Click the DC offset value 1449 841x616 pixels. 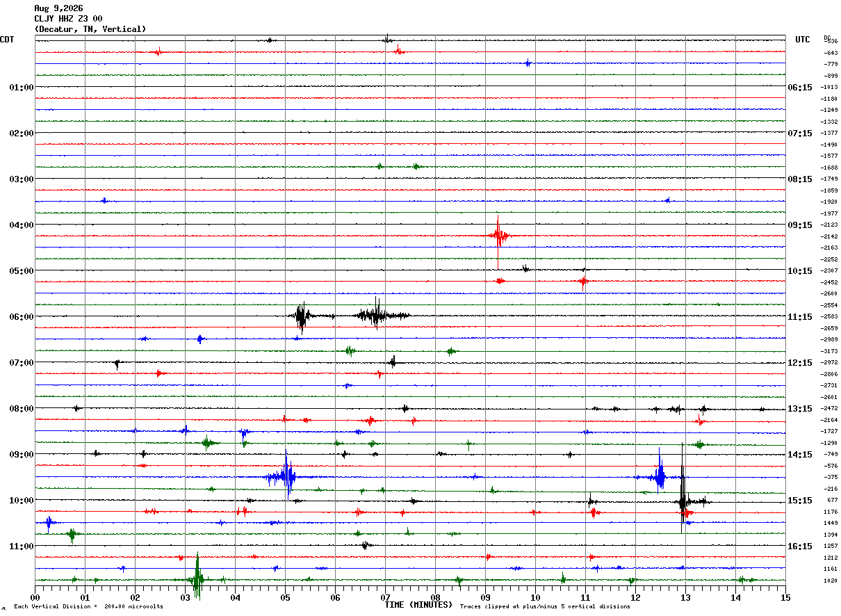pos(831,523)
